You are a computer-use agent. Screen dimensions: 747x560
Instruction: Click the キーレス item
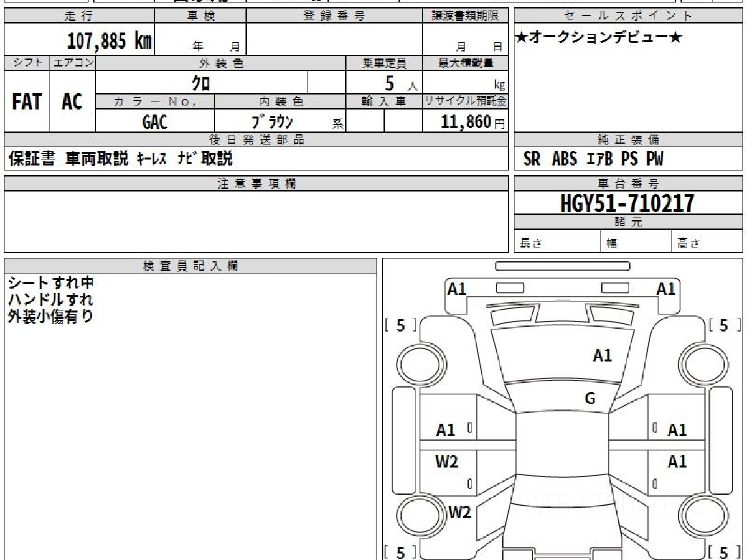pos(151,159)
